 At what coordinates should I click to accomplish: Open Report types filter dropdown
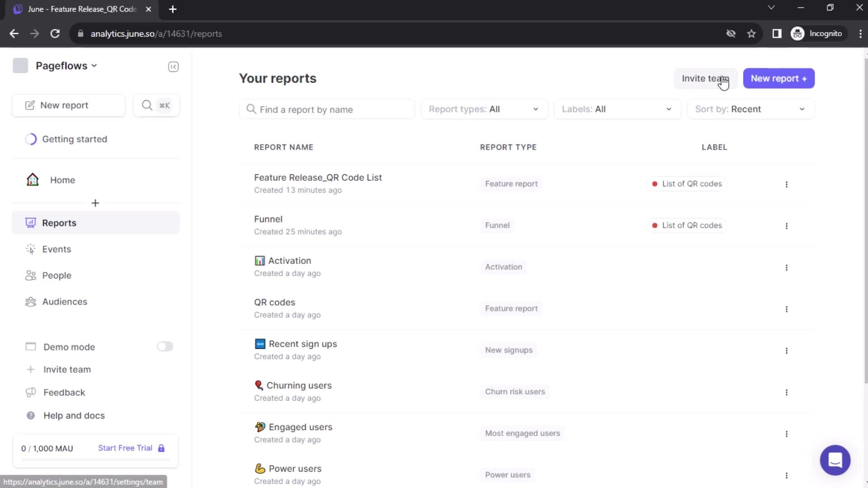[x=484, y=109]
